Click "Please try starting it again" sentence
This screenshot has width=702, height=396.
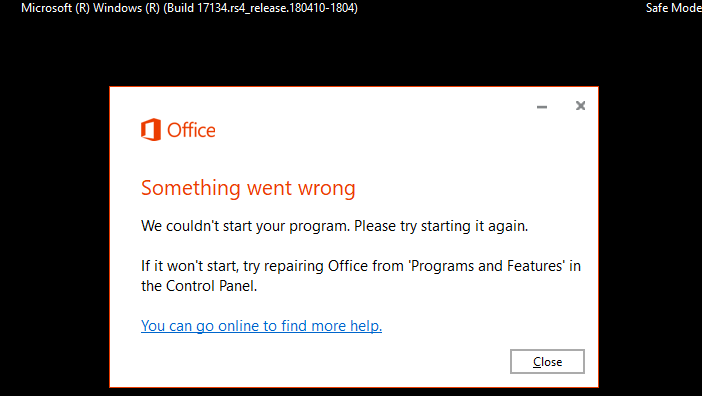click(441, 226)
